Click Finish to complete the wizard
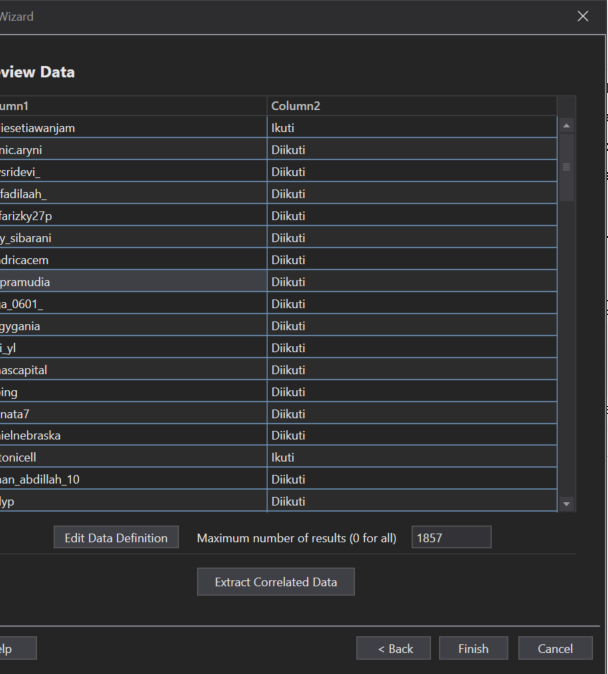 click(x=473, y=648)
